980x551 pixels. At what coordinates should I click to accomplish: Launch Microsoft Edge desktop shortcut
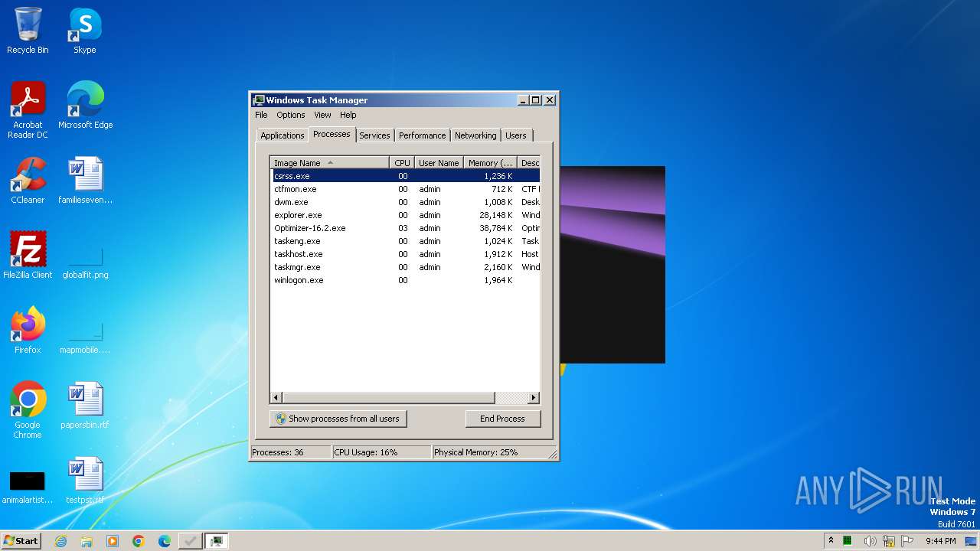[x=85, y=106]
